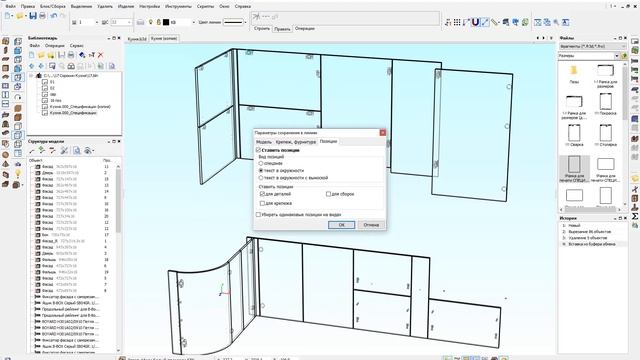640x360 pixels.
Task: Open 'Сервис' menu in Библиотекарь panel
Action: tap(76, 46)
